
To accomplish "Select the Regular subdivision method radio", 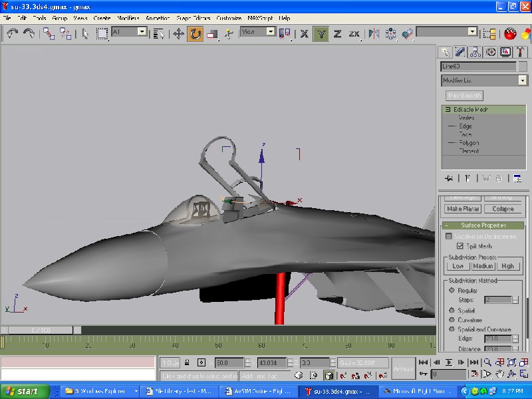I will (x=452, y=290).
